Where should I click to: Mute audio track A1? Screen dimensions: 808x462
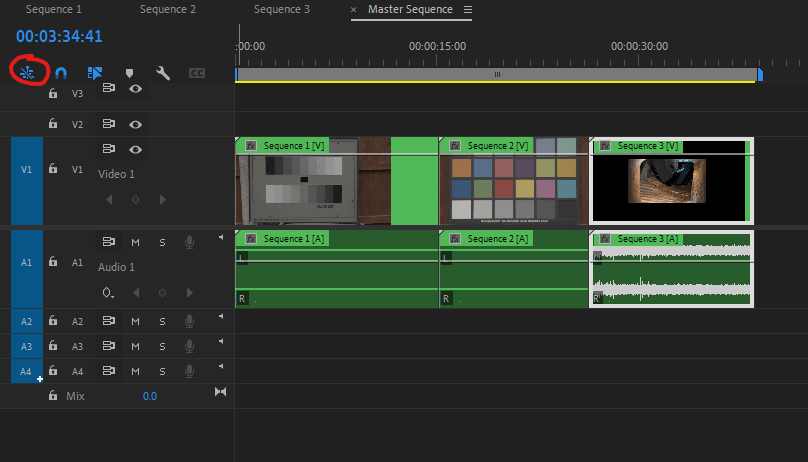136,242
